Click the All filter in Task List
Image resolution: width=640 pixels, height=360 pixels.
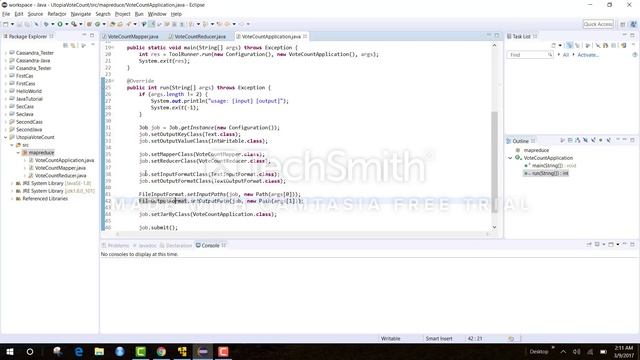566,55
